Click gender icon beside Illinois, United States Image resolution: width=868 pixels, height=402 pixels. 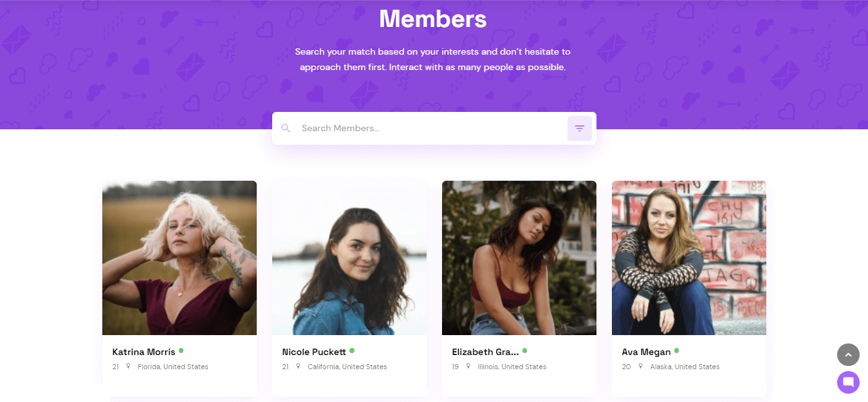click(x=468, y=367)
